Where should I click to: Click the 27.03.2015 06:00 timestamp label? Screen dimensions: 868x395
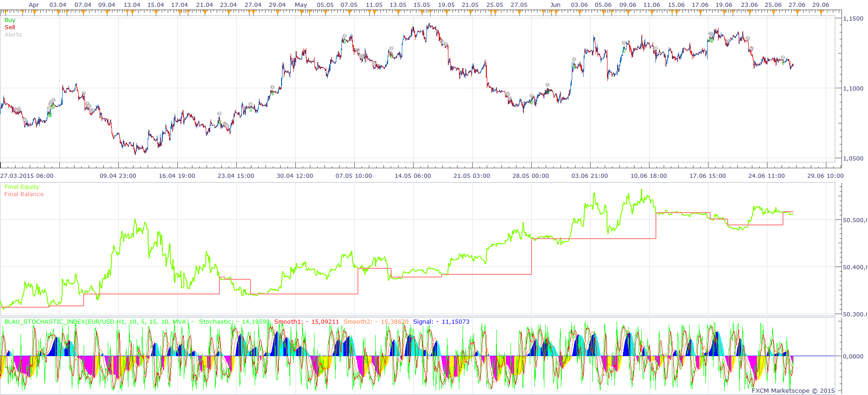[x=27, y=176]
